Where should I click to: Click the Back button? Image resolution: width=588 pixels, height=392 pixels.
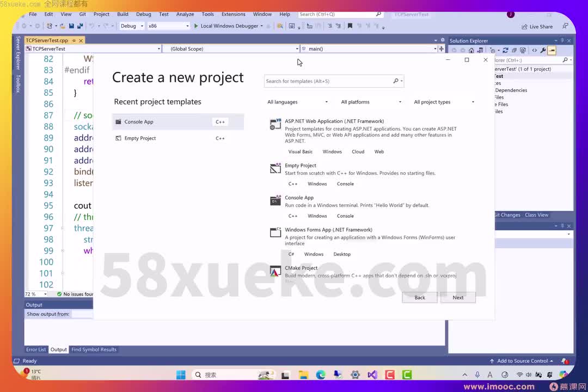click(x=420, y=297)
